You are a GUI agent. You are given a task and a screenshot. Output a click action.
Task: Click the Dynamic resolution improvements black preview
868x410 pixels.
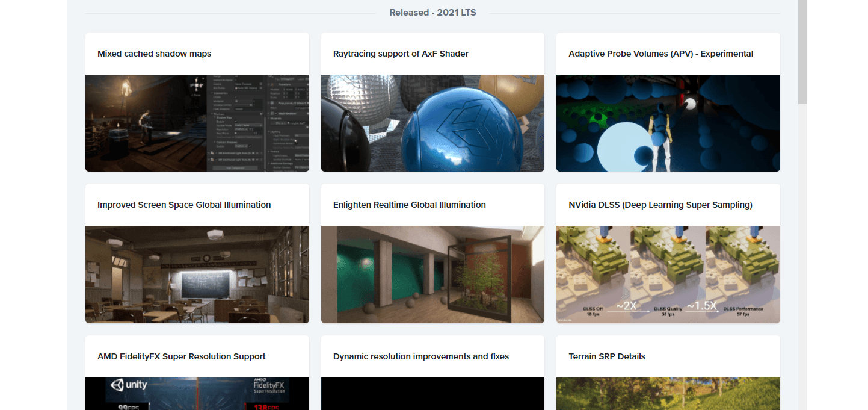point(432,394)
